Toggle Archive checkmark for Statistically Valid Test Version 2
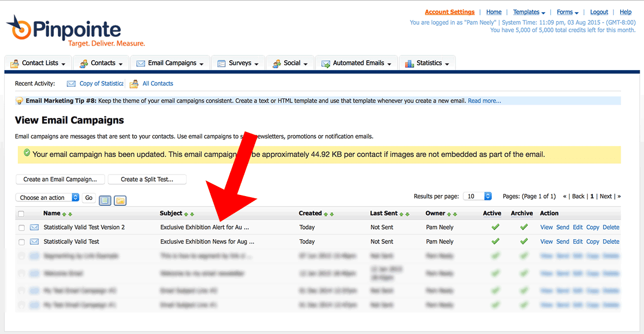Image resolution: width=644 pixels, height=334 pixels. 524,227
